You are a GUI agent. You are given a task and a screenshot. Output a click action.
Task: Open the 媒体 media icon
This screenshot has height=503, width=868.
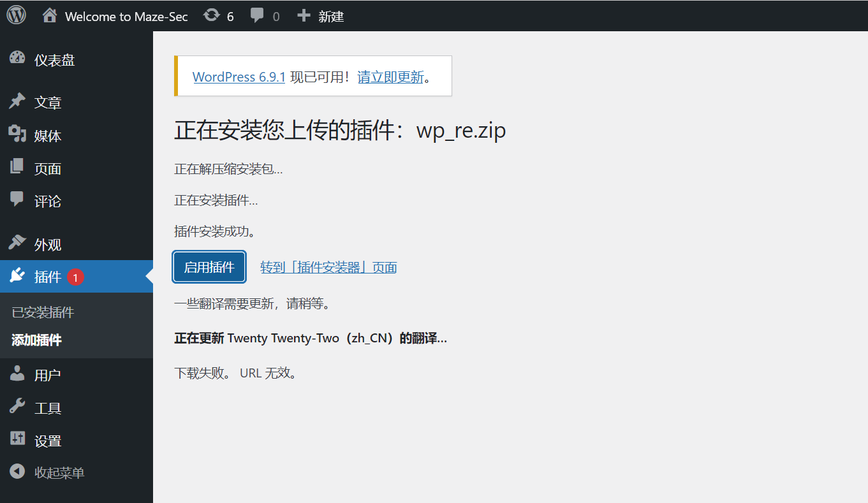pyautogui.click(x=17, y=135)
